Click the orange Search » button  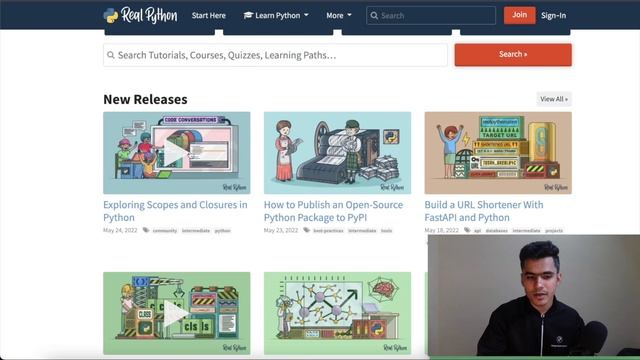pyautogui.click(x=513, y=55)
